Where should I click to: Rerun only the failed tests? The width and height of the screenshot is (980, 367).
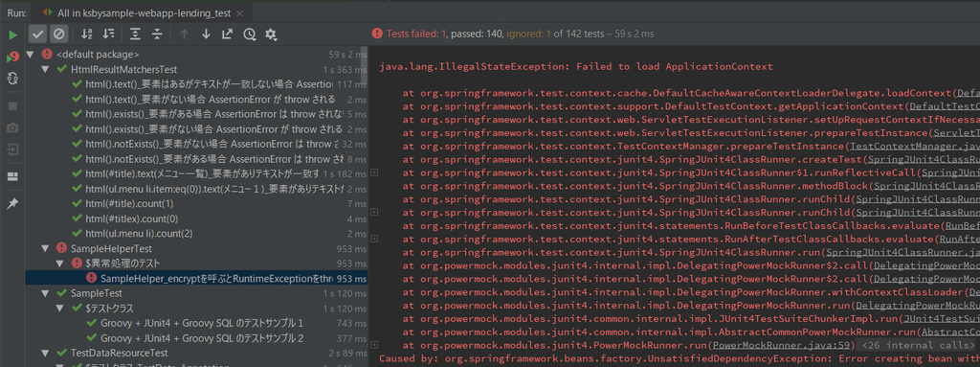coord(12,57)
